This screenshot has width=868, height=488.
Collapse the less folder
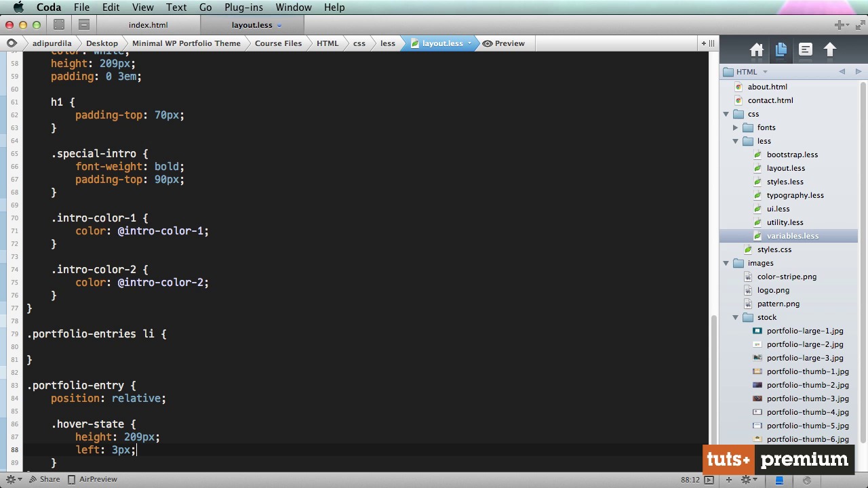click(x=736, y=141)
